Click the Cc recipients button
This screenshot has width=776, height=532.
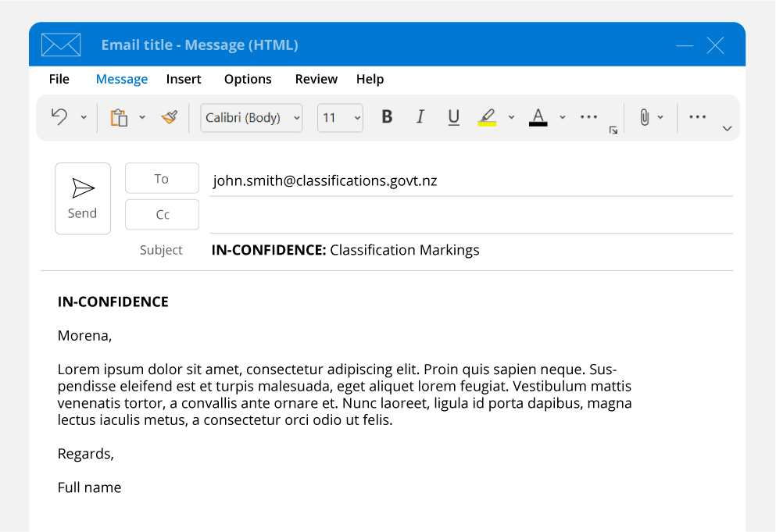point(162,215)
